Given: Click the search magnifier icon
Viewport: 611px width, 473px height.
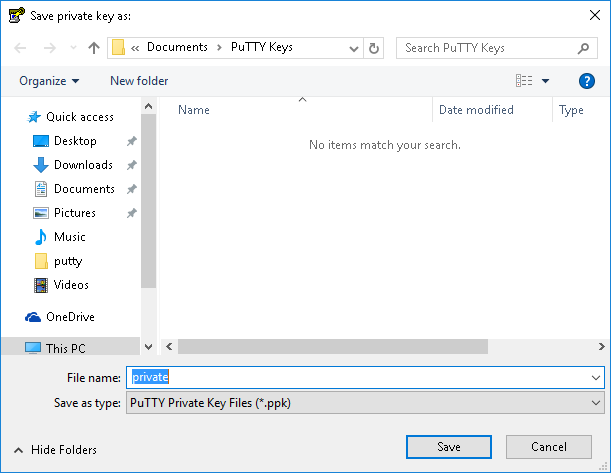Looking at the screenshot, I should (583, 48).
